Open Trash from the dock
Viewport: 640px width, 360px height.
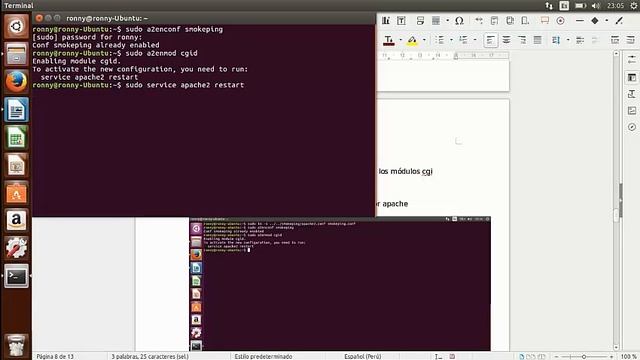click(x=16, y=345)
